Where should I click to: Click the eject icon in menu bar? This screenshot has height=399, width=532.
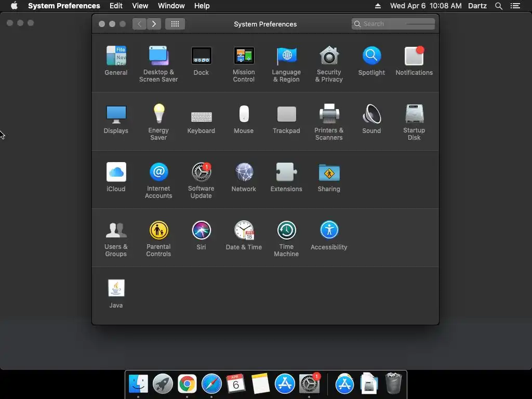[378, 6]
